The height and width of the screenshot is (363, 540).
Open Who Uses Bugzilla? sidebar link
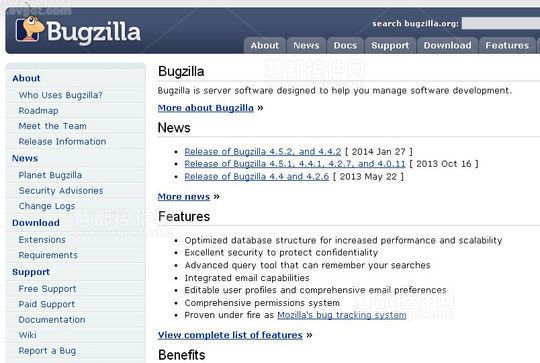[61, 95]
